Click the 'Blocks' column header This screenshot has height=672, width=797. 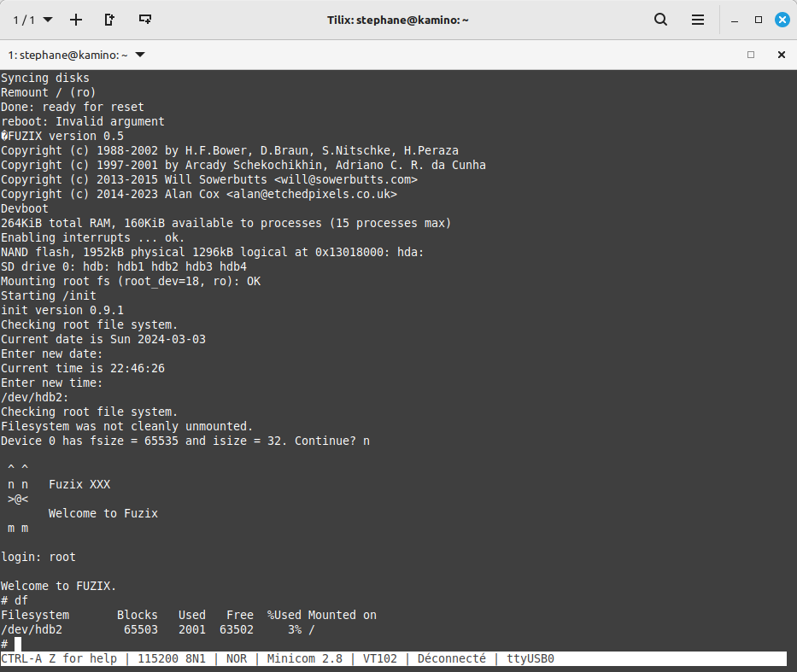(x=138, y=615)
